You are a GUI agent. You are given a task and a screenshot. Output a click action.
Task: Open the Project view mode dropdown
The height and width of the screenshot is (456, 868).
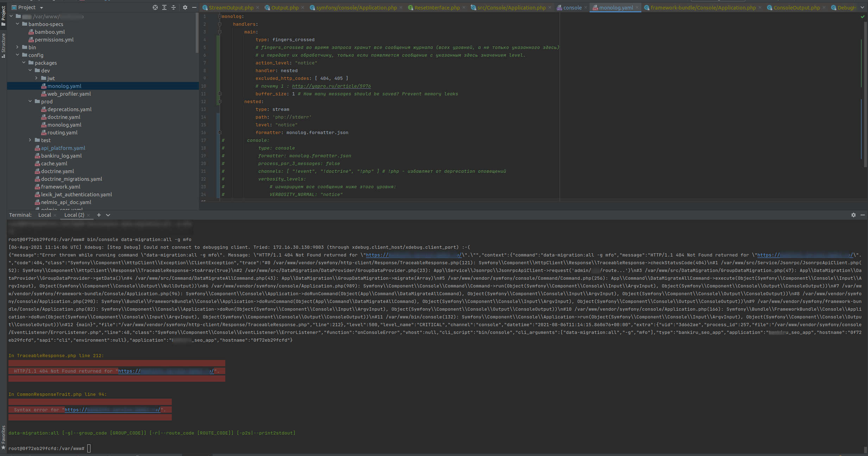(x=42, y=8)
